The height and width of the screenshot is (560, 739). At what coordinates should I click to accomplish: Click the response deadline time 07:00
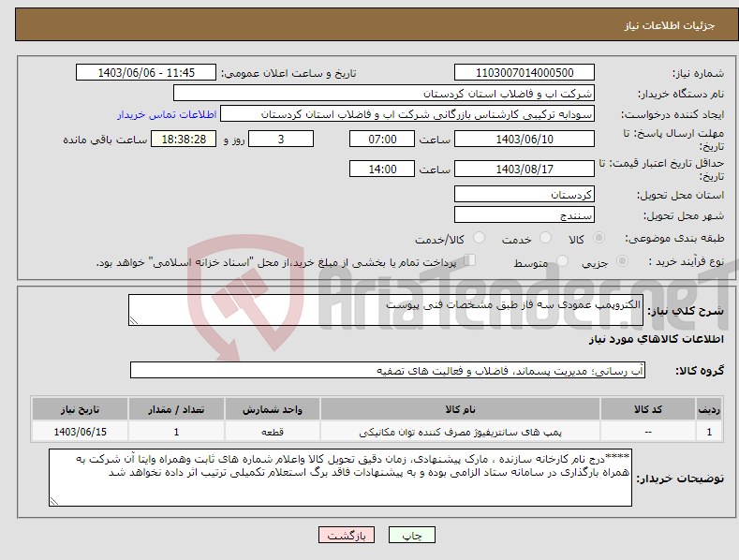(382, 139)
